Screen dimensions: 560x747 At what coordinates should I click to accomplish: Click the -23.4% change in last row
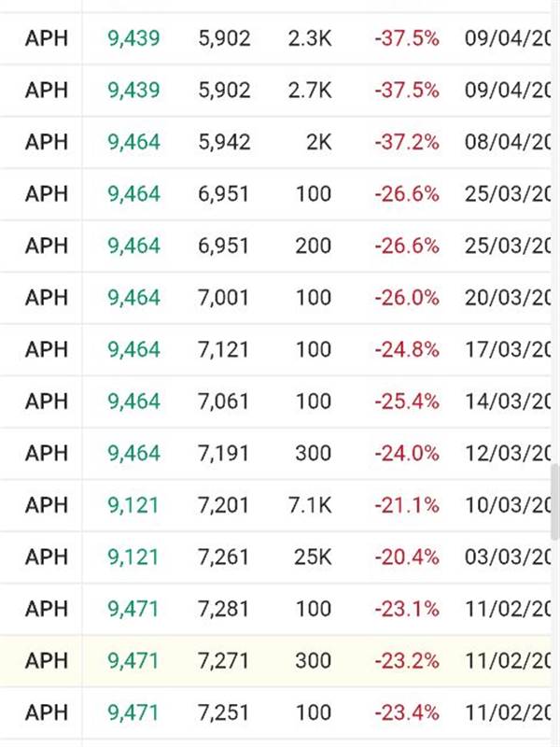click(x=406, y=712)
